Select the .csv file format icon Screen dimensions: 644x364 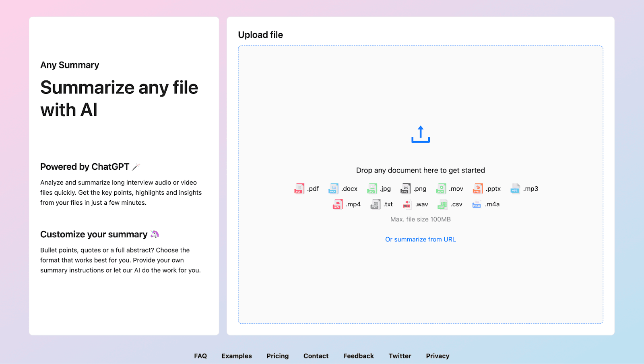pos(442,204)
